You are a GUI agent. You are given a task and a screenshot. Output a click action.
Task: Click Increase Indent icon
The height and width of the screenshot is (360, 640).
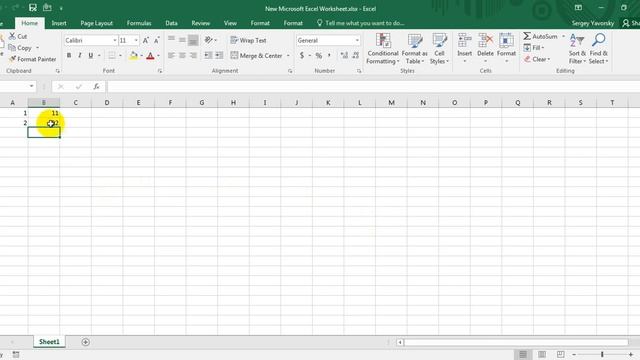[x=219, y=56]
